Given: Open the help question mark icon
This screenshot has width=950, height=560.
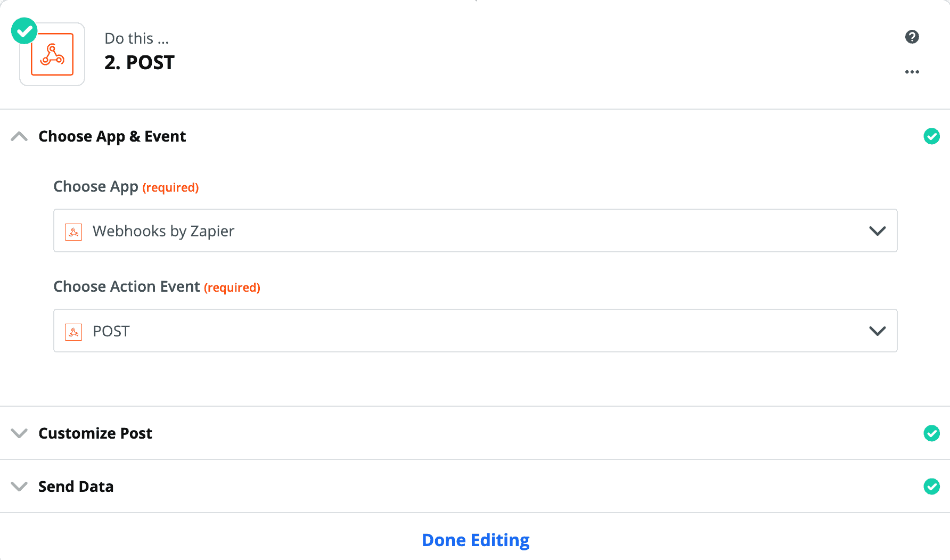Looking at the screenshot, I should pos(912,37).
